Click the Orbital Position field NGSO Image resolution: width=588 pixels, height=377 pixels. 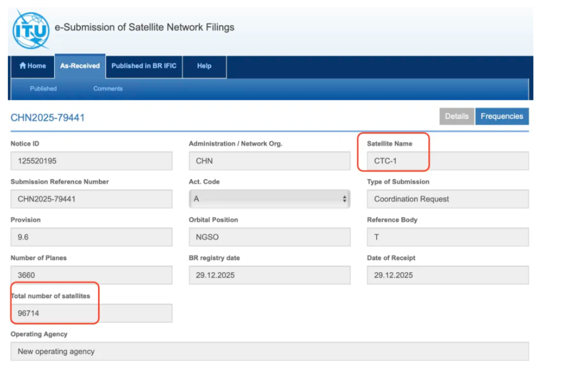269,237
